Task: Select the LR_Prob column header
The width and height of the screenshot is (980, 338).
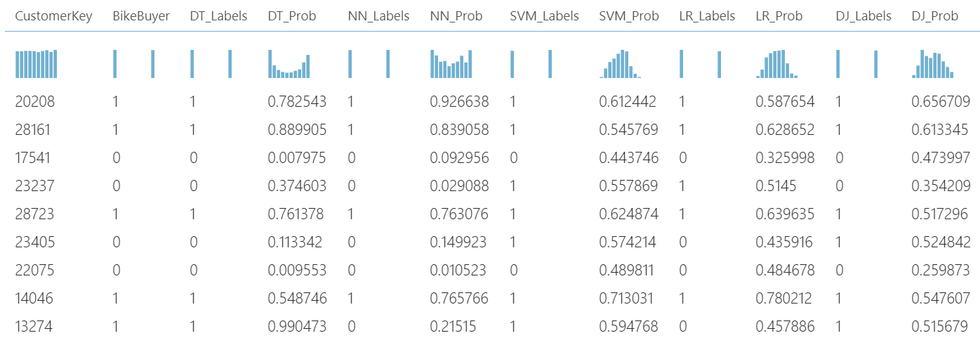Action: coord(779,16)
